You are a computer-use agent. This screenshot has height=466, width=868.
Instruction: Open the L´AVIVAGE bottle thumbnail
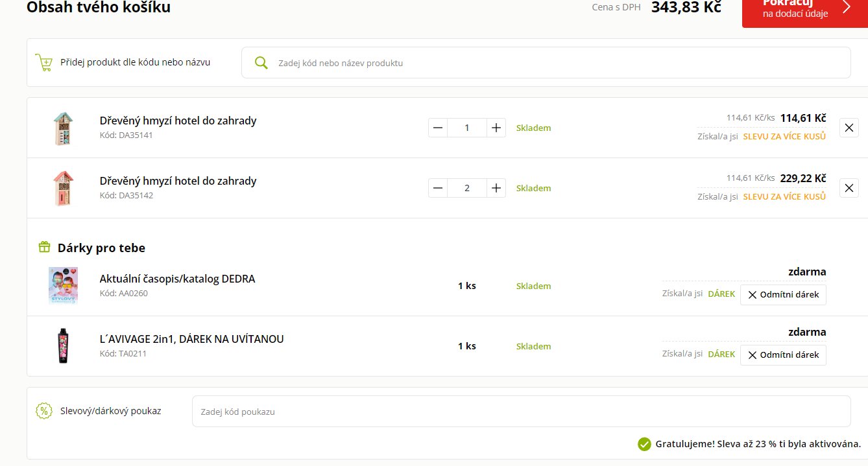pyautogui.click(x=63, y=345)
